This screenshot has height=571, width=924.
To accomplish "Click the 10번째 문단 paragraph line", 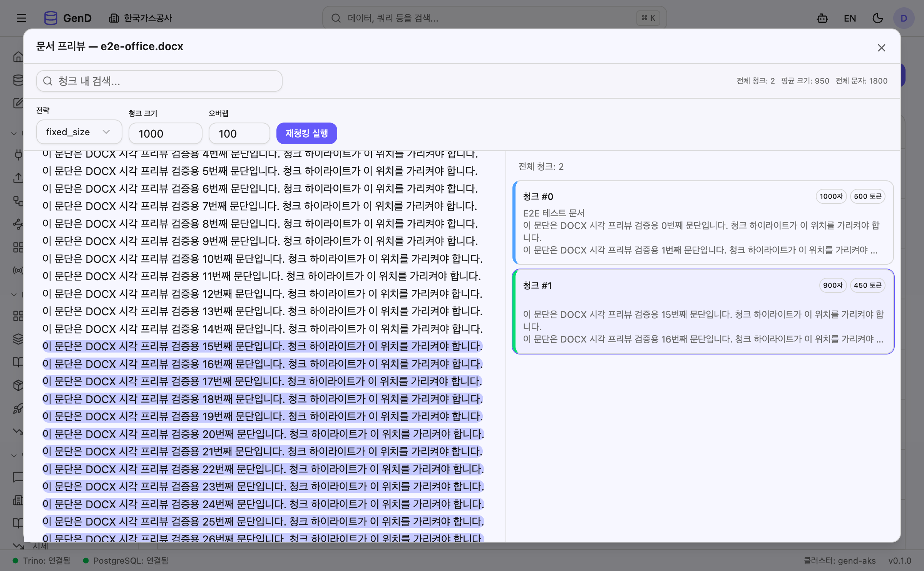I will pos(263,259).
